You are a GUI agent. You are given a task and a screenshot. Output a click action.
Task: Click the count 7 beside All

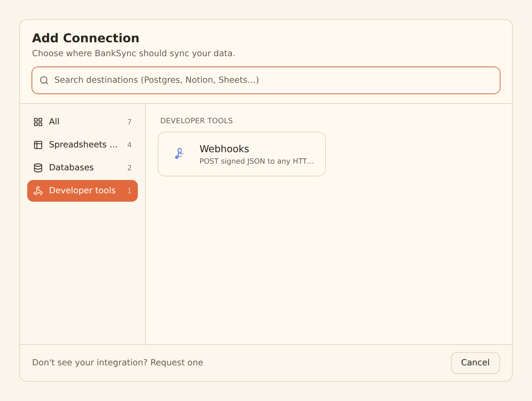pyautogui.click(x=129, y=122)
